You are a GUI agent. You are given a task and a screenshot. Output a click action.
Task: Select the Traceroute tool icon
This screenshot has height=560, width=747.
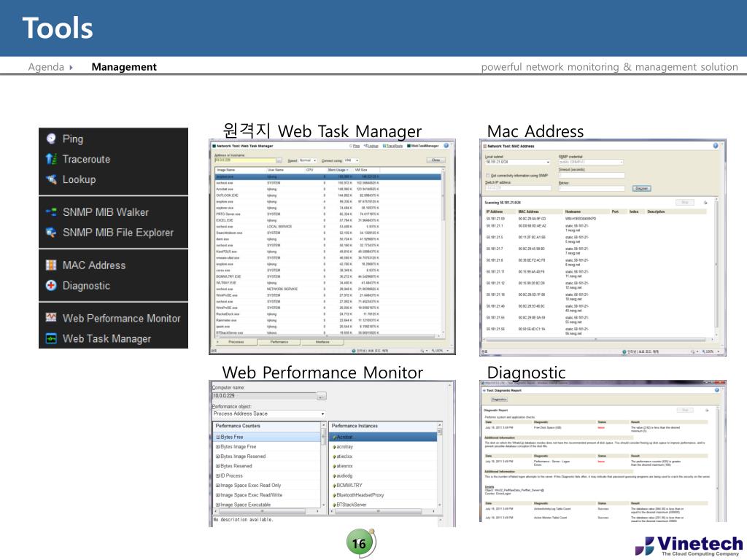click(51, 159)
